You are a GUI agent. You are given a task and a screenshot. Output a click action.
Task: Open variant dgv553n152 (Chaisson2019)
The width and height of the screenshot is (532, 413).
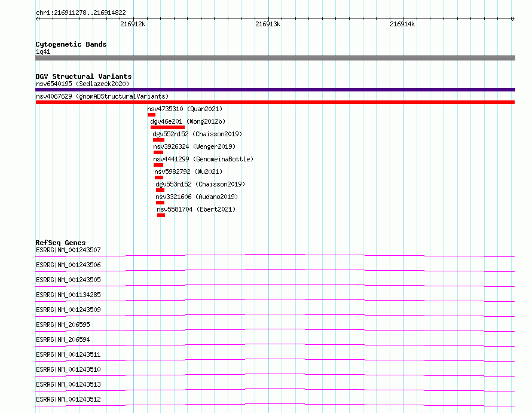pyautogui.click(x=200, y=184)
